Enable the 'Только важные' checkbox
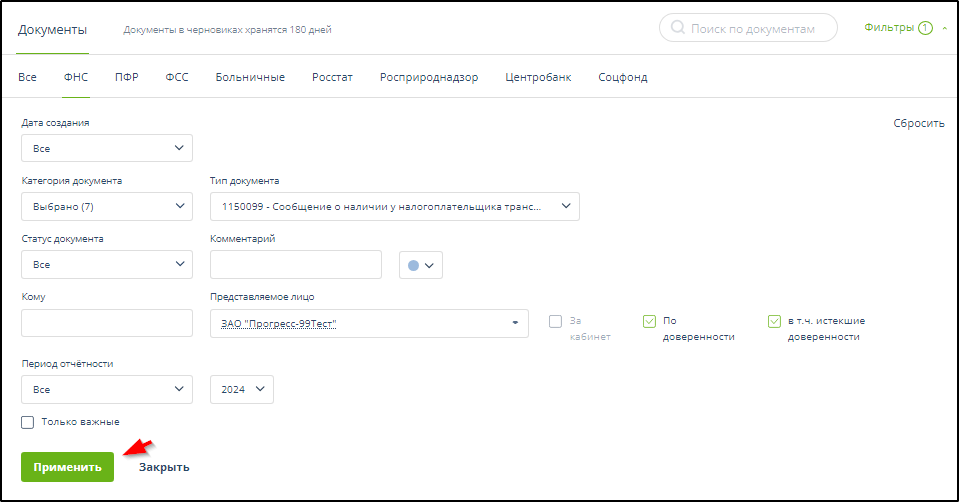The height and width of the screenshot is (502, 959). pyautogui.click(x=28, y=422)
